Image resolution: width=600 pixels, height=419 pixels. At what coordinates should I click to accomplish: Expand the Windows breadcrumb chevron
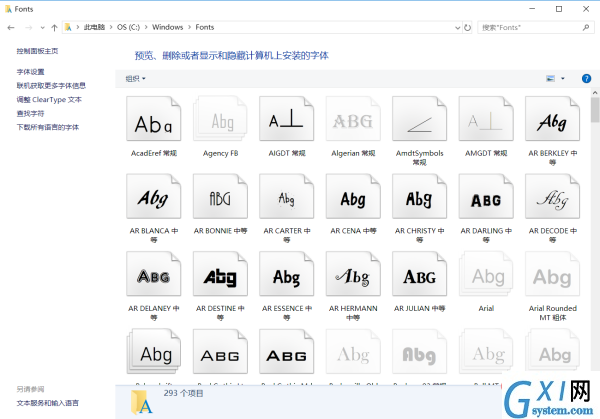tap(189, 27)
